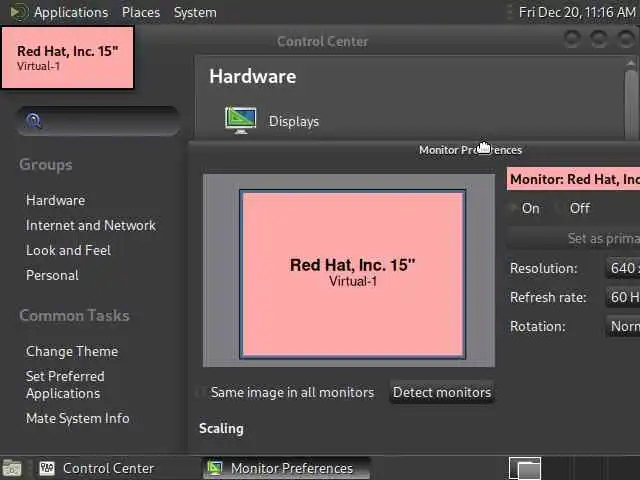
Task: Select the Red Hat monitor preview rectangle
Action: 352,274
